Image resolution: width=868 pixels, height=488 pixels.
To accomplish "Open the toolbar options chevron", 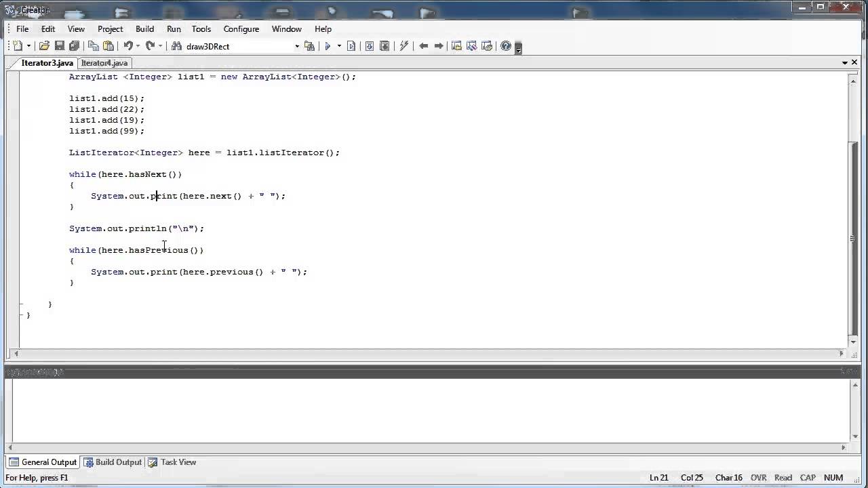I will point(519,47).
